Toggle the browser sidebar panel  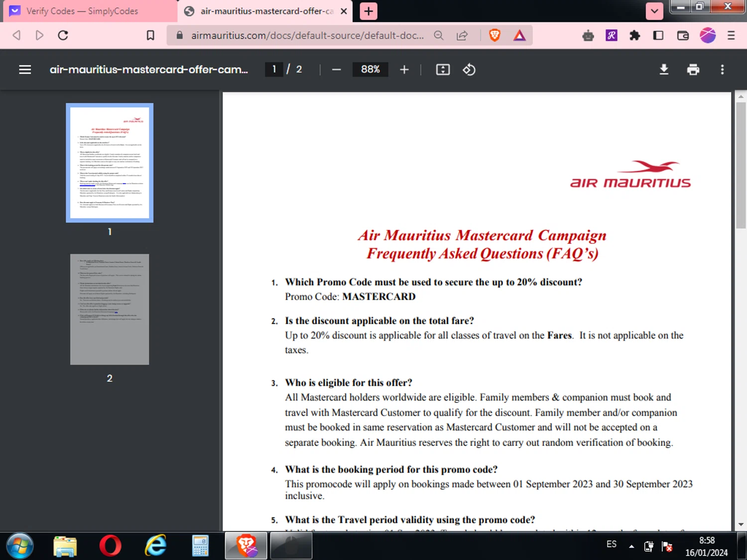[x=658, y=35]
